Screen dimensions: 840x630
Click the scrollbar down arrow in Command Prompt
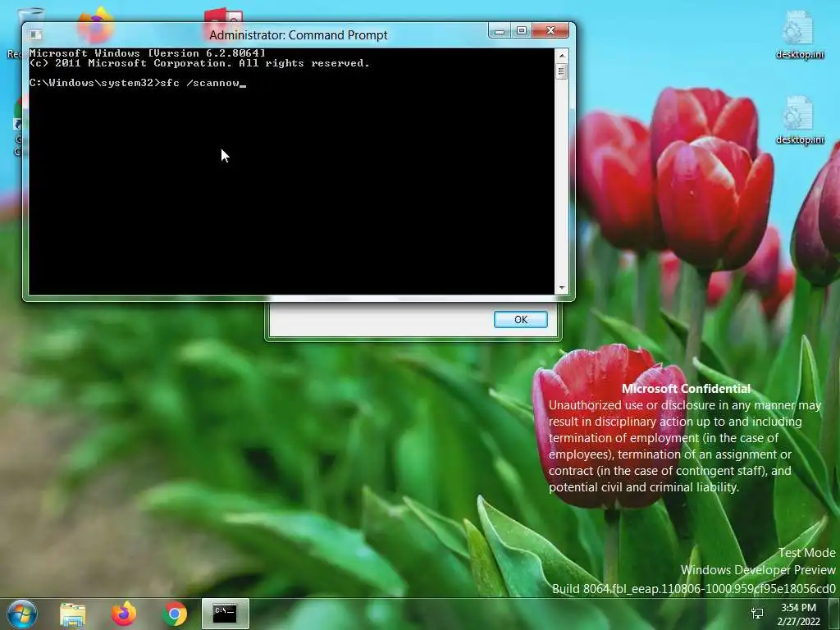(x=561, y=288)
